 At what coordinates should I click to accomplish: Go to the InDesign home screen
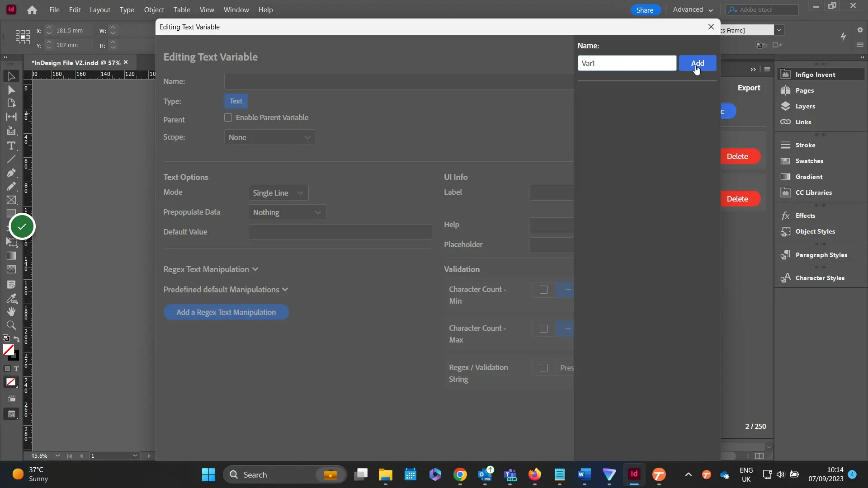pos(32,10)
